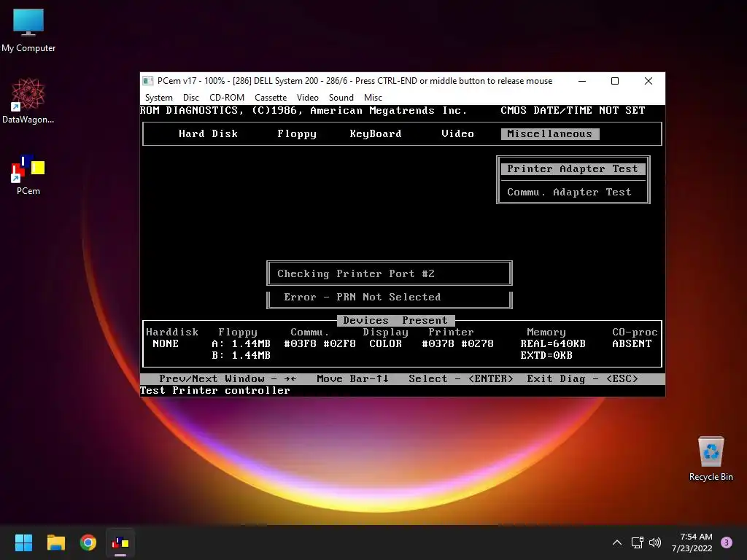747x560 pixels.
Task: Click the 'EXTD=0KB' memory value
Action: pos(546,355)
